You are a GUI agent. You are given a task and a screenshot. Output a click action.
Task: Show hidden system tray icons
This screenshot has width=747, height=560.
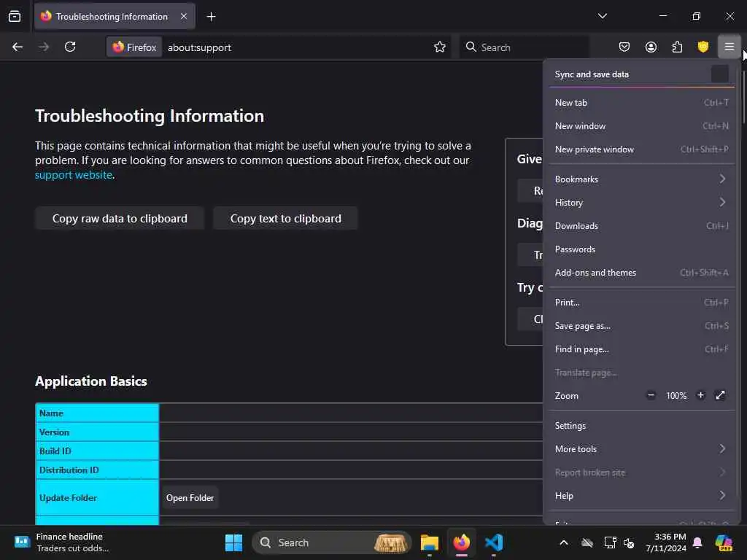pyautogui.click(x=564, y=542)
